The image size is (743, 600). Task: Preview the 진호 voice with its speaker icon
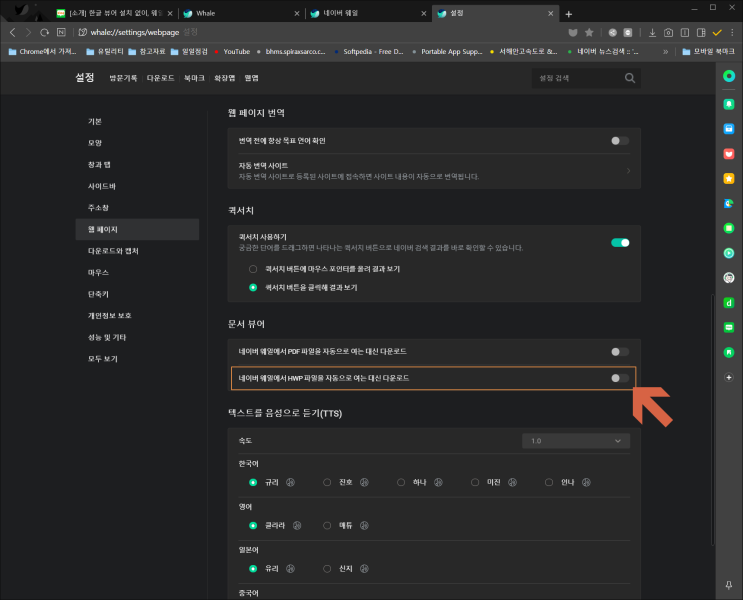click(x=364, y=482)
